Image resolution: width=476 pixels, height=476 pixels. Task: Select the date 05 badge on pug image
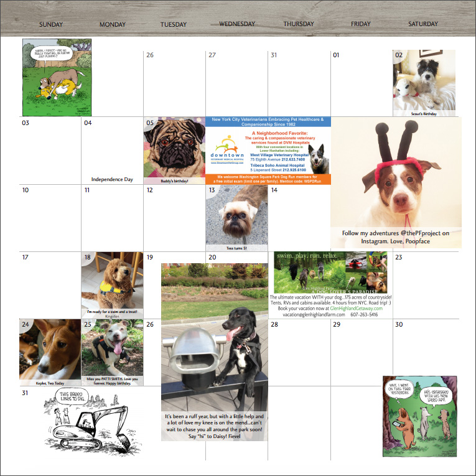(150, 123)
